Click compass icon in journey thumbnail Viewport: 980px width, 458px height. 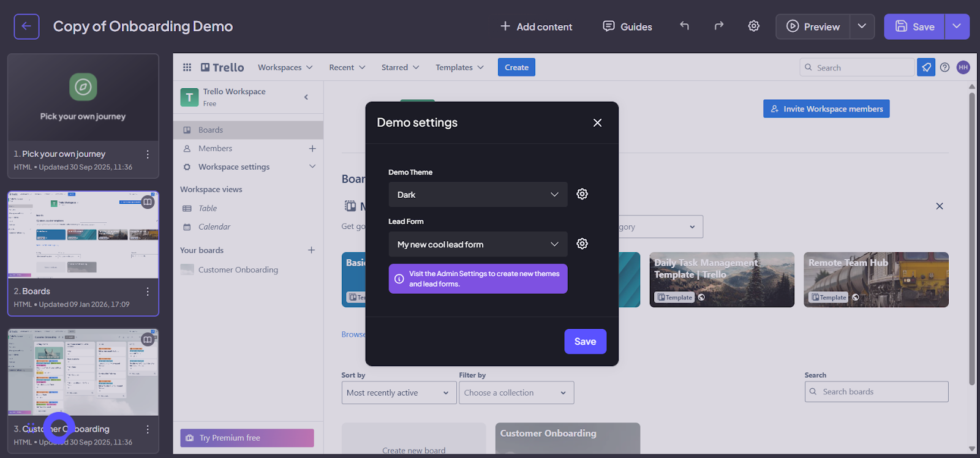click(83, 87)
